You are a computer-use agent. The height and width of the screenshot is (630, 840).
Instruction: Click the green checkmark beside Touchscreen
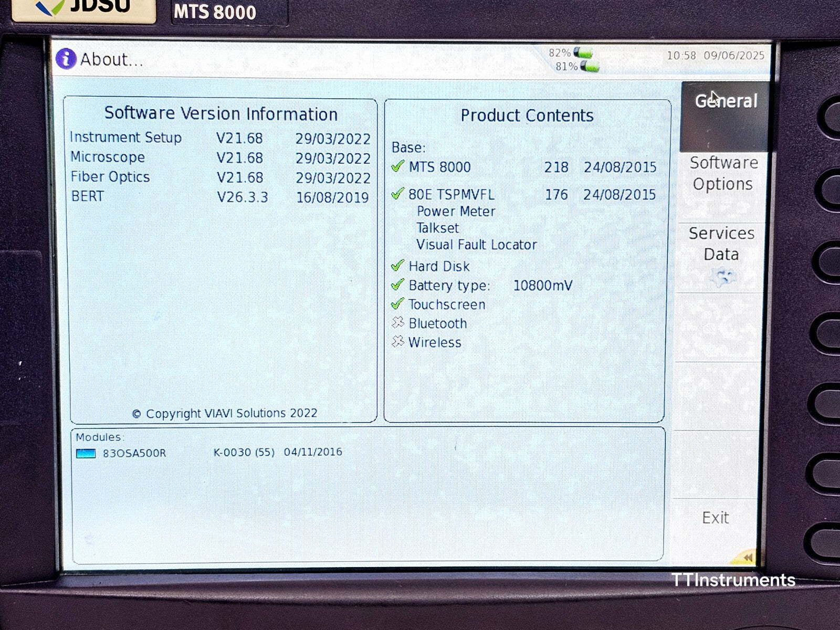pyautogui.click(x=398, y=304)
